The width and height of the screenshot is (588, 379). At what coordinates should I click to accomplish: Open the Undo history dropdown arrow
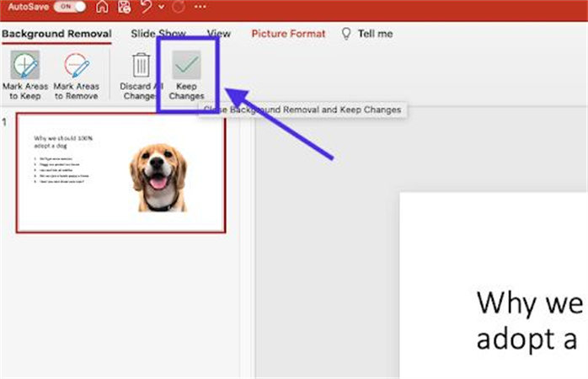point(162,7)
